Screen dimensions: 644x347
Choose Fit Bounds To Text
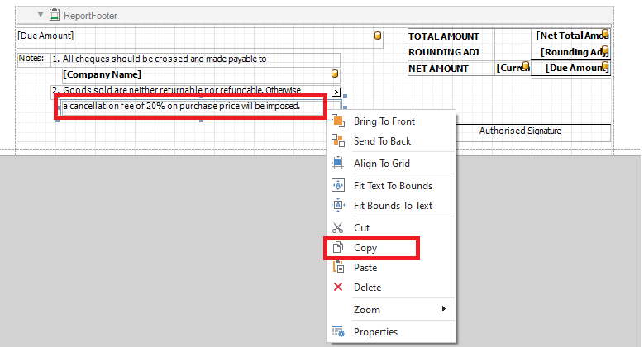click(x=391, y=206)
